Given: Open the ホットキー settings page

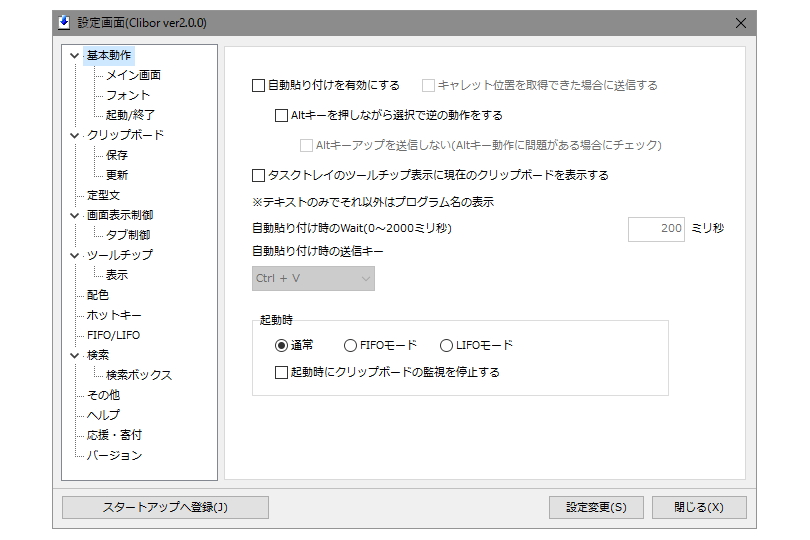Looking at the screenshot, I should click(114, 315).
